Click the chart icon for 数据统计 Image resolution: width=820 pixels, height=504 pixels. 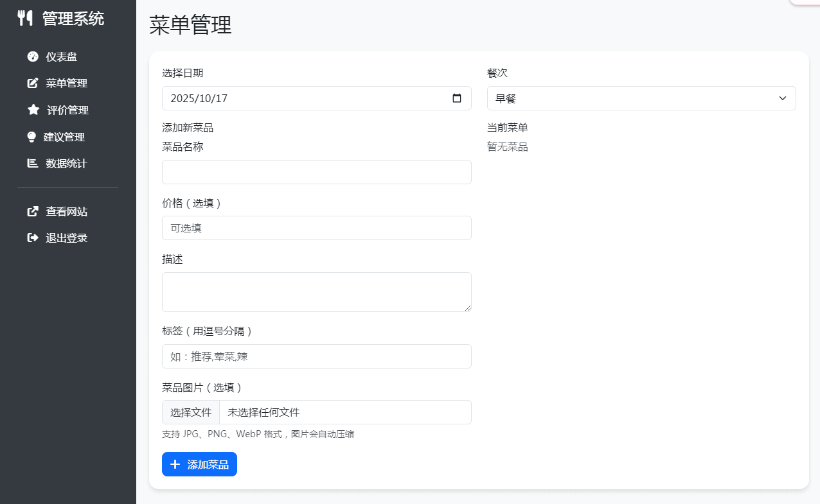tap(33, 164)
